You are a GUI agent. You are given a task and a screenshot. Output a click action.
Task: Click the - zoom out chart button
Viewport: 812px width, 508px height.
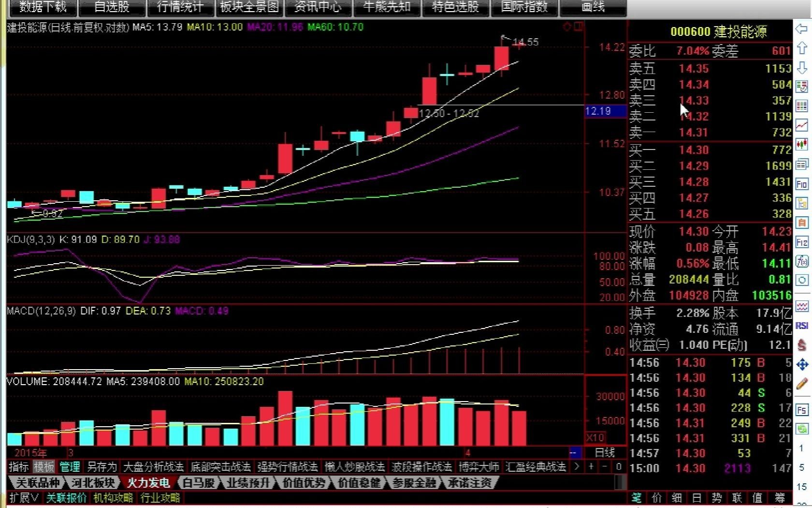click(x=605, y=467)
